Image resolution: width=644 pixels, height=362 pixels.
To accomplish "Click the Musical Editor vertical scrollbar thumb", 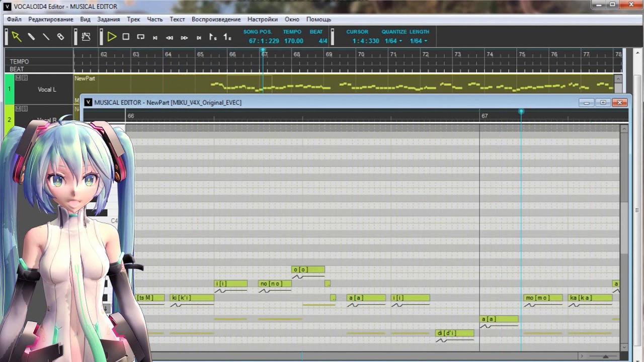I will click(624, 227).
